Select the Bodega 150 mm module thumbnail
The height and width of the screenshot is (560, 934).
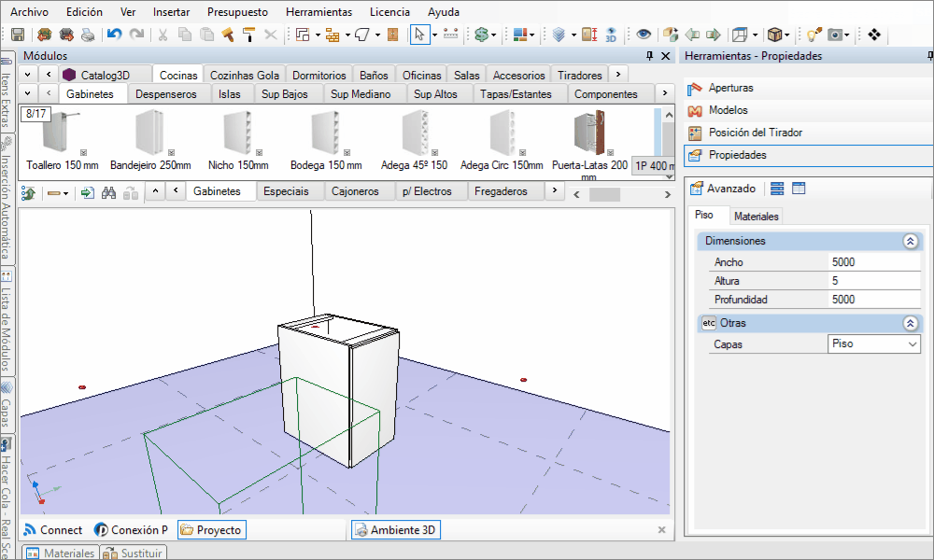[x=326, y=140]
